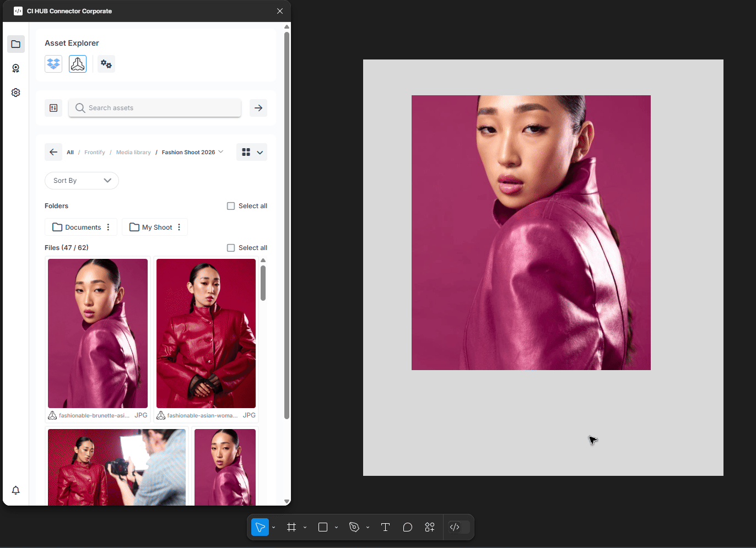Open the Sort By dropdown

click(82, 181)
